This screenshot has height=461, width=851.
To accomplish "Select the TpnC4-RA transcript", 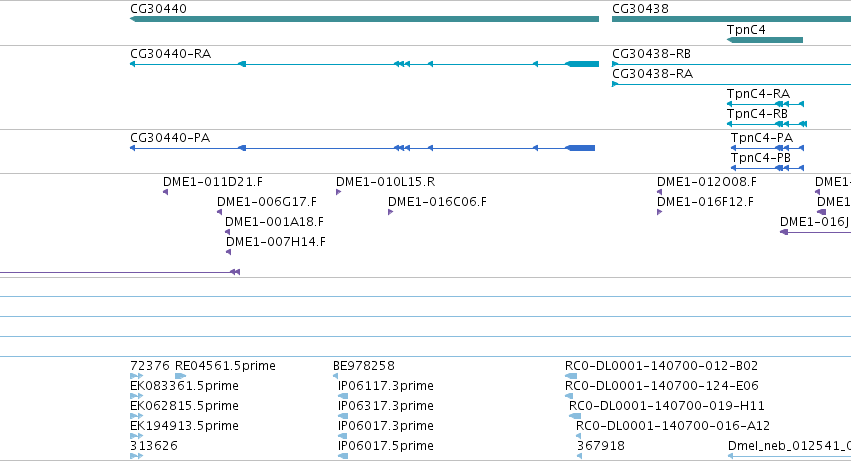I will (765, 104).
